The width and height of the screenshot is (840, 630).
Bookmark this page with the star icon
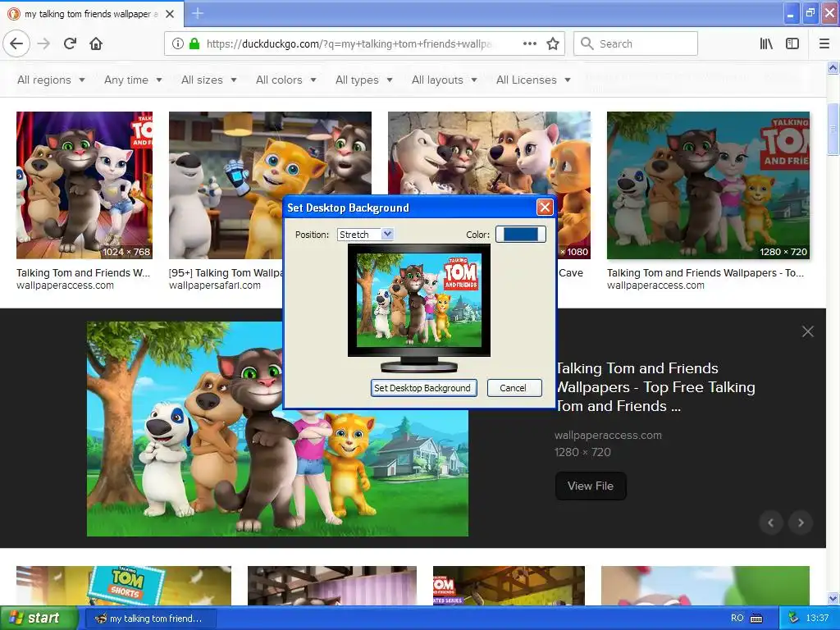click(x=553, y=43)
